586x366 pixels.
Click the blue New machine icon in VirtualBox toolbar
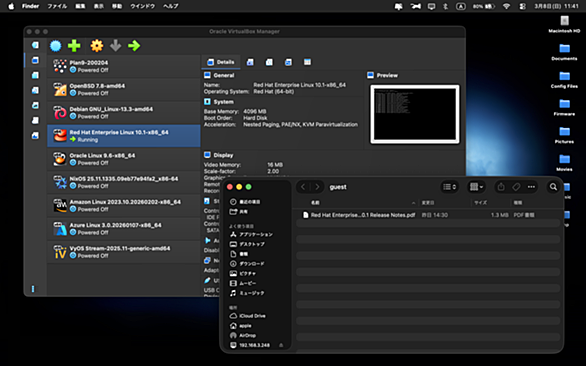click(56, 46)
